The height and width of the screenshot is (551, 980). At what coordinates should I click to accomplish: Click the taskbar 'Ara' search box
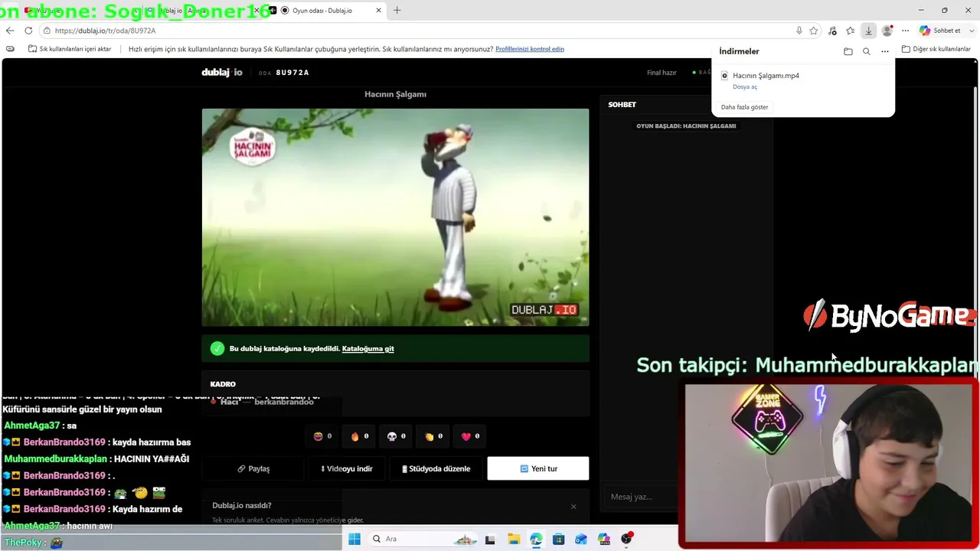click(x=425, y=539)
